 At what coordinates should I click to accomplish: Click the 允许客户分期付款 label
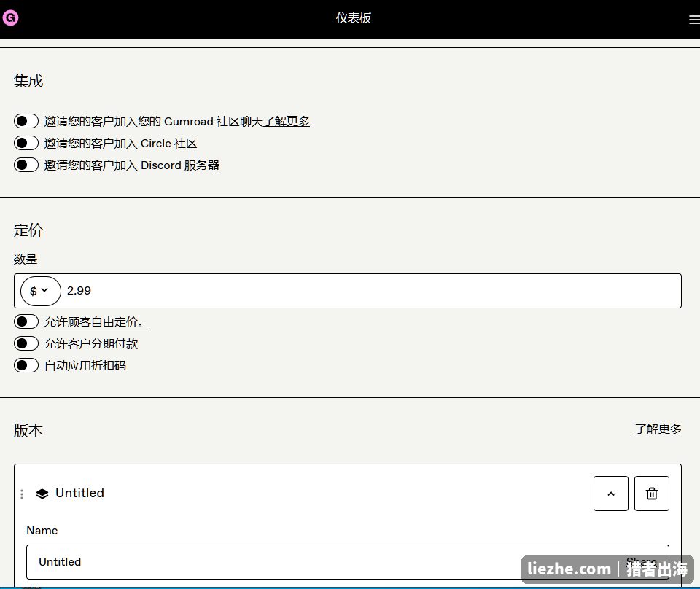tap(91, 343)
